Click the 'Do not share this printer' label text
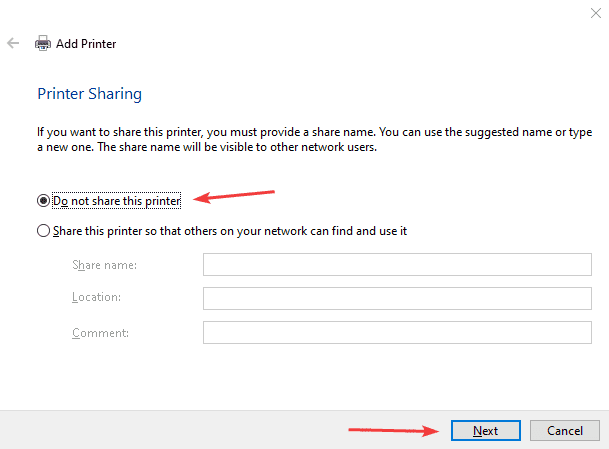This screenshot has height=449, width=609. pos(116,201)
